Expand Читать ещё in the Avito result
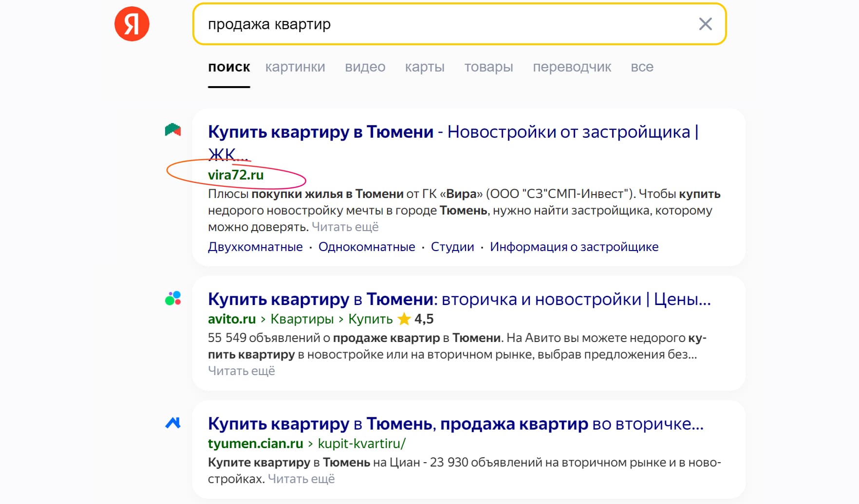Viewport: 859px width, 504px height. (x=242, y=371)
